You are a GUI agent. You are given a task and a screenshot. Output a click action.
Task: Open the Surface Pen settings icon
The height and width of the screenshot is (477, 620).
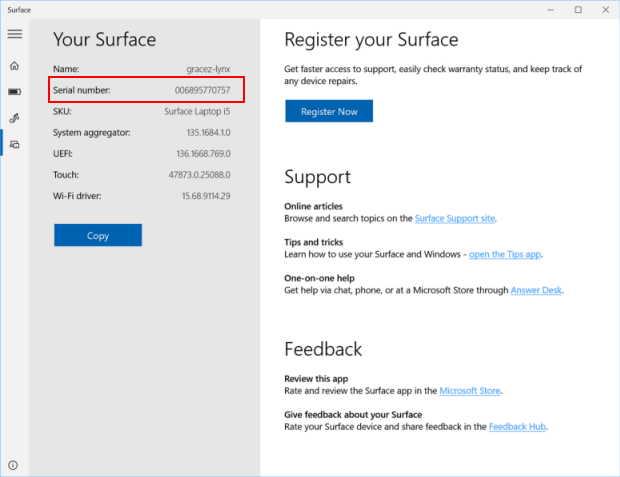coord(15,118)
